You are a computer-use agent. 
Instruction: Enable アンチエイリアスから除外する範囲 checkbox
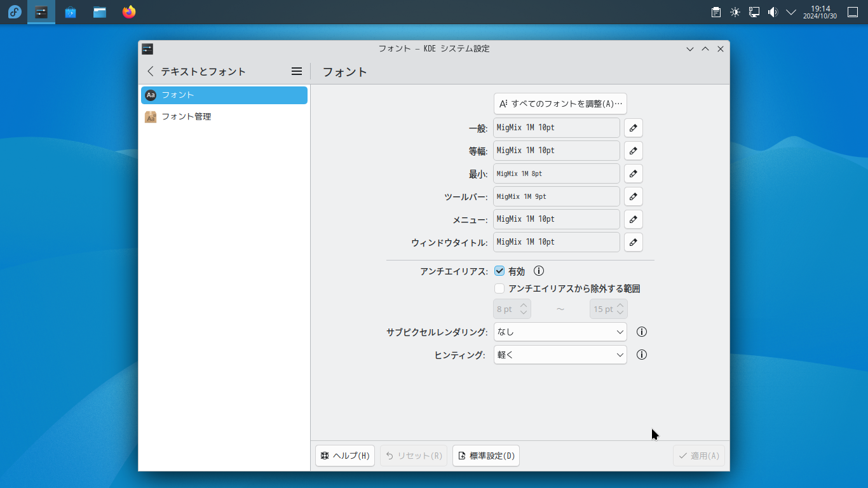pyautogui.click(x=499, y=288)
